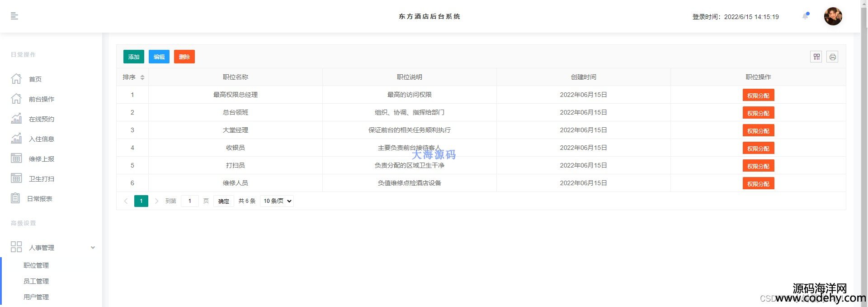The height and width of the screenshot is (307, 868).
Task: Open 在线预约 menu item
Action: 42,119
